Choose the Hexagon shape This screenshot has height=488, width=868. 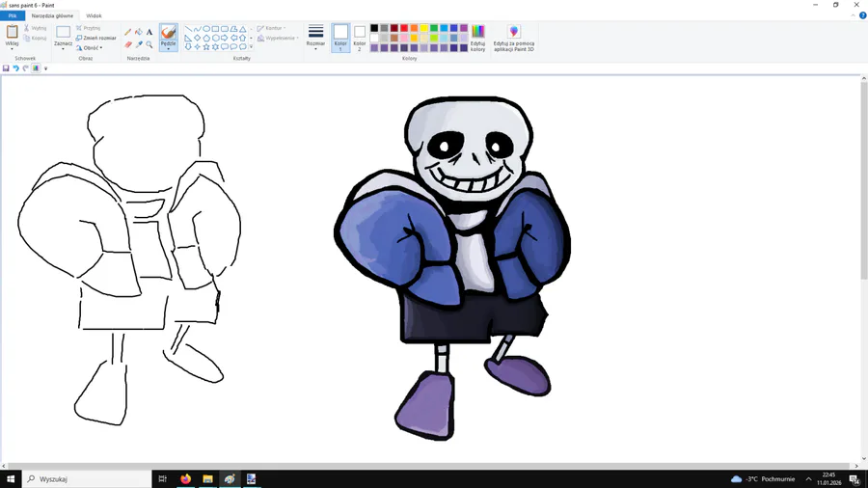(215, 39)
